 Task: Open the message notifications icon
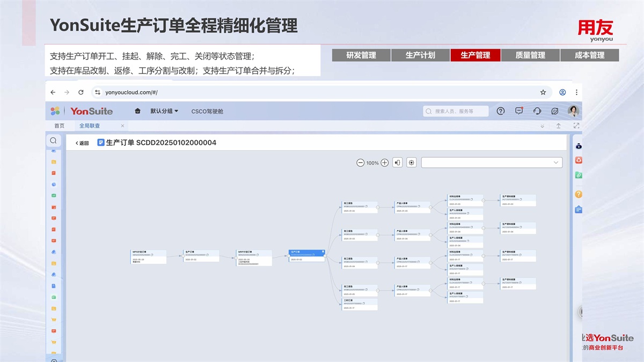[x=519, y=111]
